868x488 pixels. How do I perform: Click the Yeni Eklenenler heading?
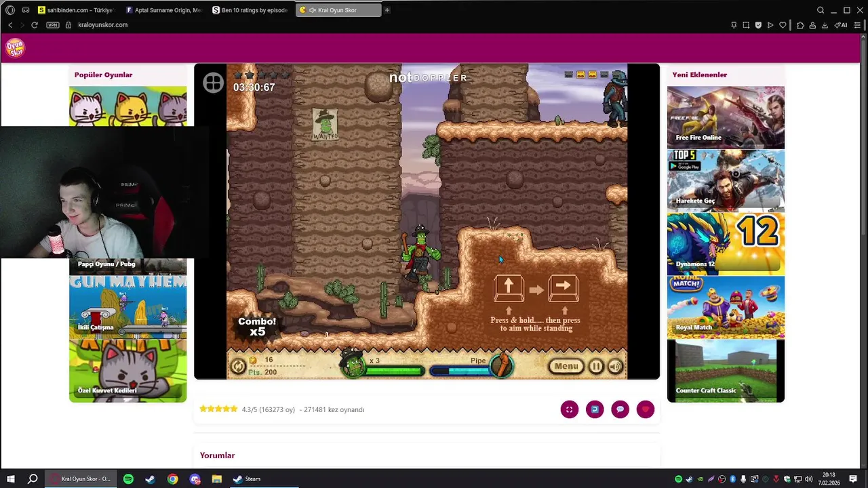tap(700, 75)
